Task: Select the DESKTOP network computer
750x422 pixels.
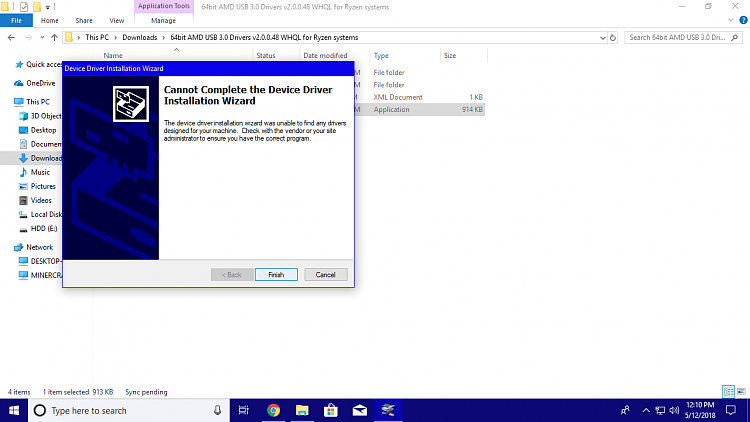Action: (x=40, y=261)
